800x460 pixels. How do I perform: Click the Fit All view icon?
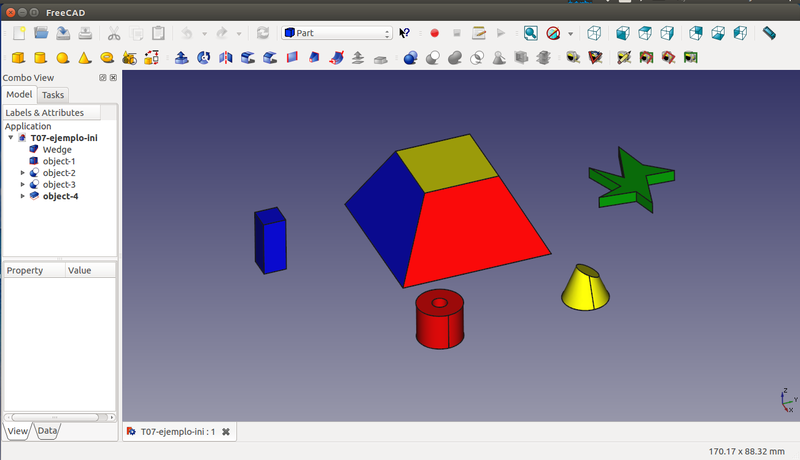(x=529, y=33)
